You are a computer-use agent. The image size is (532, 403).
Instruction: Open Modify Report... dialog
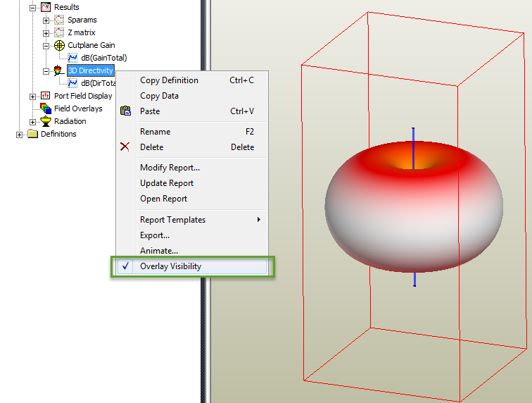[192, 168]
